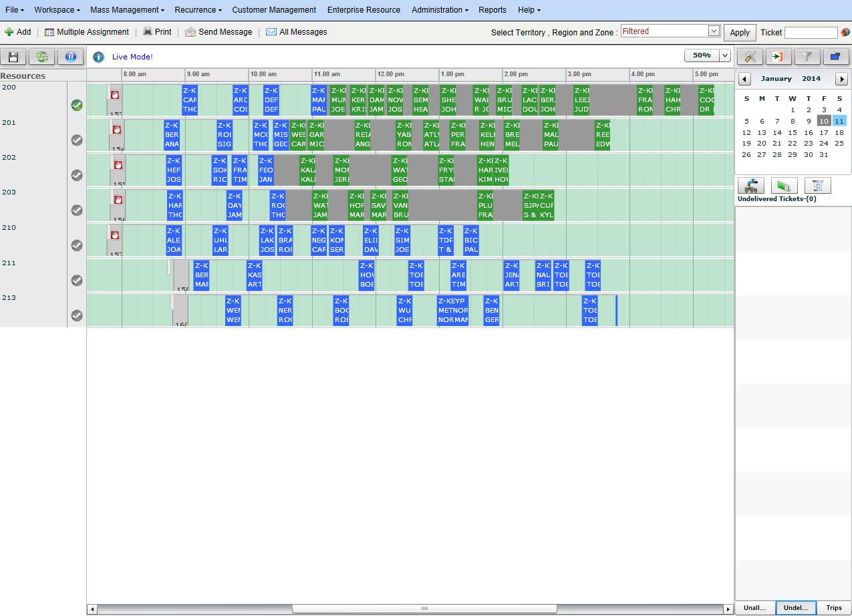Screen dimensions: 852x616
Task: Pause Live Mode using the pause button
Action: pyautogui.click(x=71, y=57)
